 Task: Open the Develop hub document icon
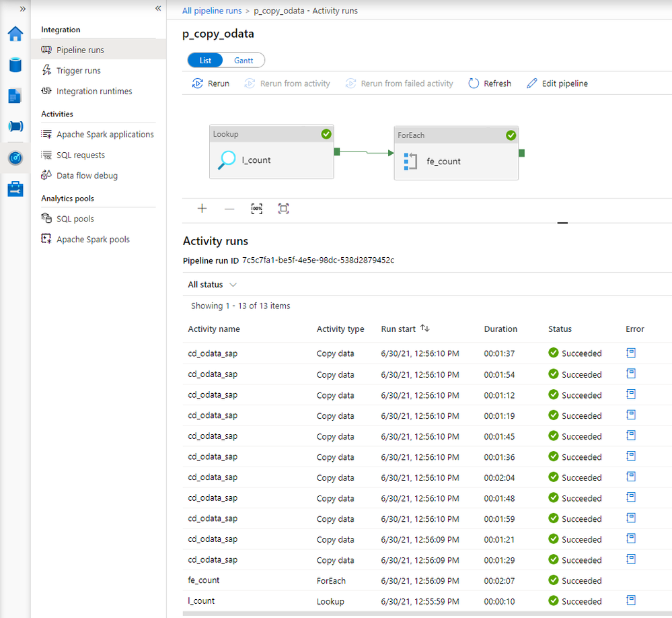[15, 96]
